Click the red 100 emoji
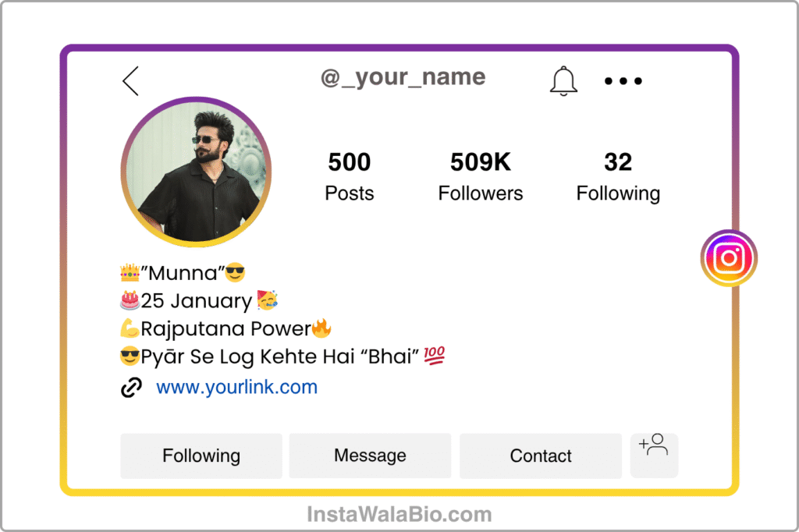Screen dimensions: 799x532 click(x=434, y=355)
